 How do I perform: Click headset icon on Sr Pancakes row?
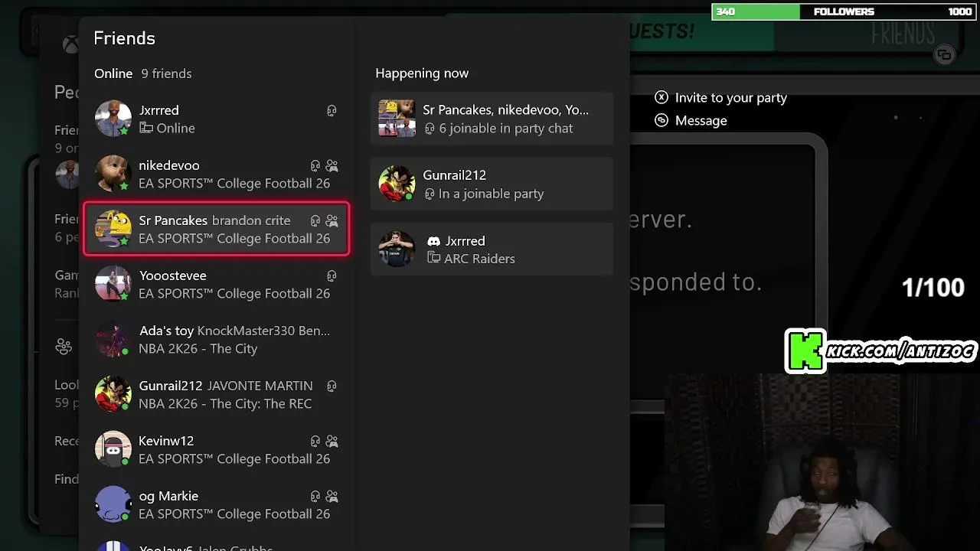coord(315,221)
